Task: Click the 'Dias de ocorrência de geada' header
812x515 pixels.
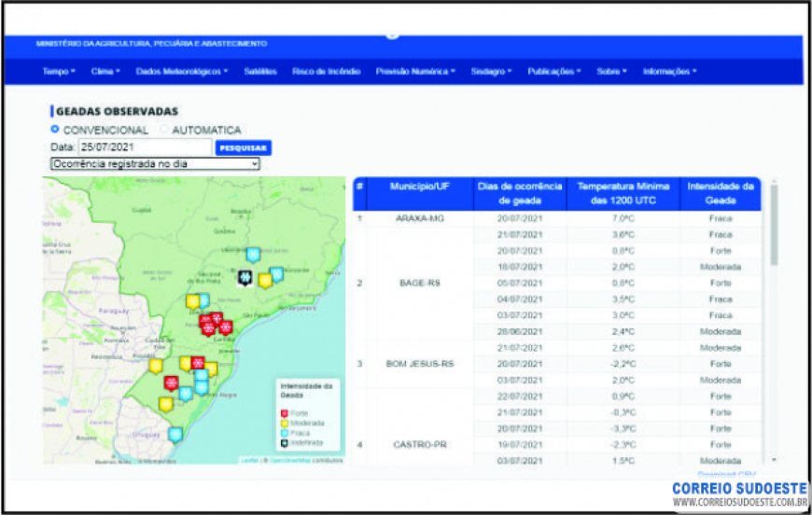Action: 520,193
